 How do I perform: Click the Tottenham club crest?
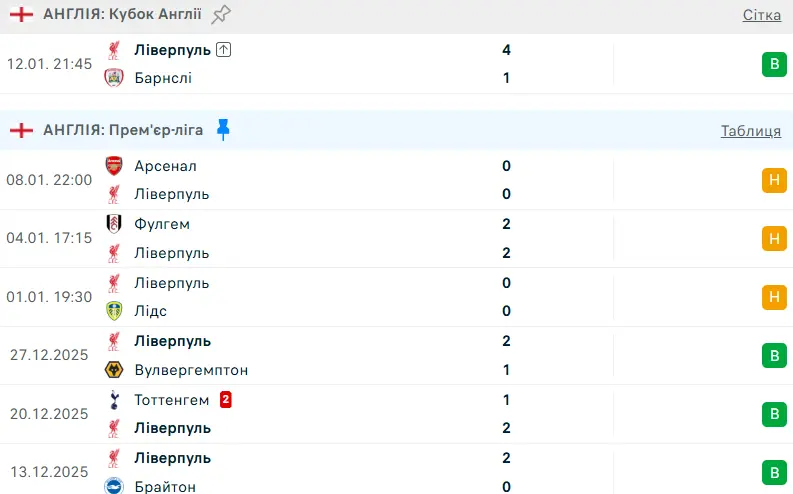113,400
